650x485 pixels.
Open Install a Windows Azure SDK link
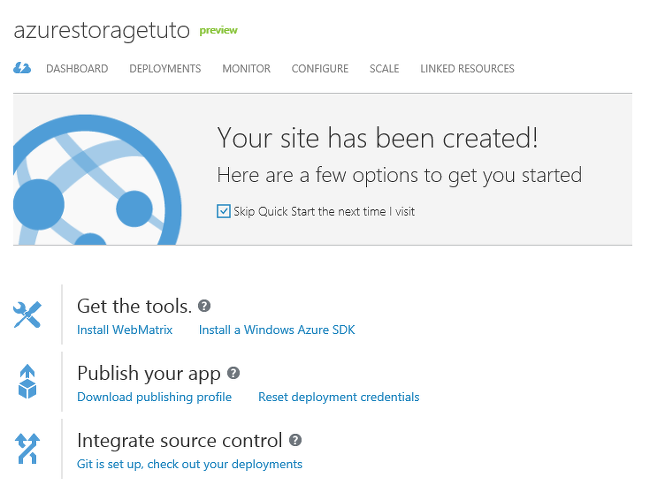(277, 330)
